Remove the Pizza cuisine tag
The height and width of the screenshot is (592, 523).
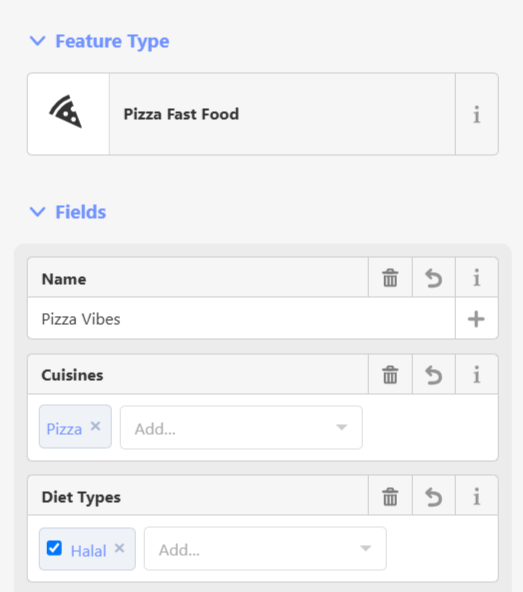click(x=96, y=426)
